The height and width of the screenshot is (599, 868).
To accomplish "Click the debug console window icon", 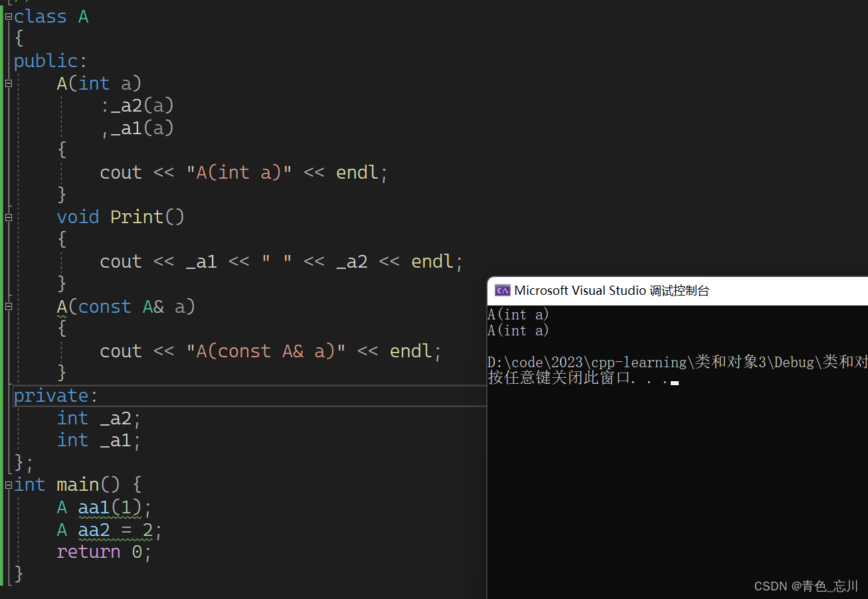I will point(503,290).
